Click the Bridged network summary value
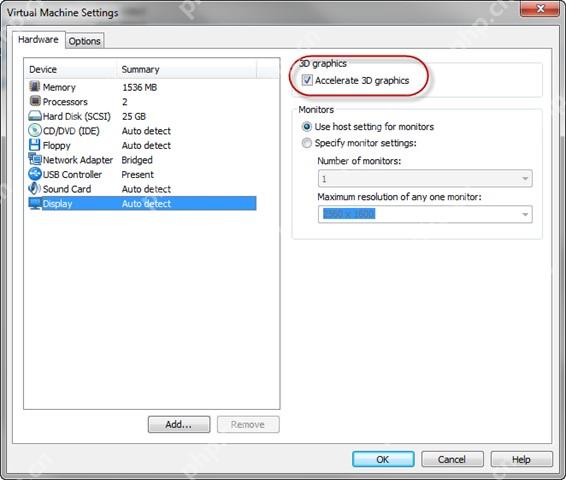 (137, 160)
